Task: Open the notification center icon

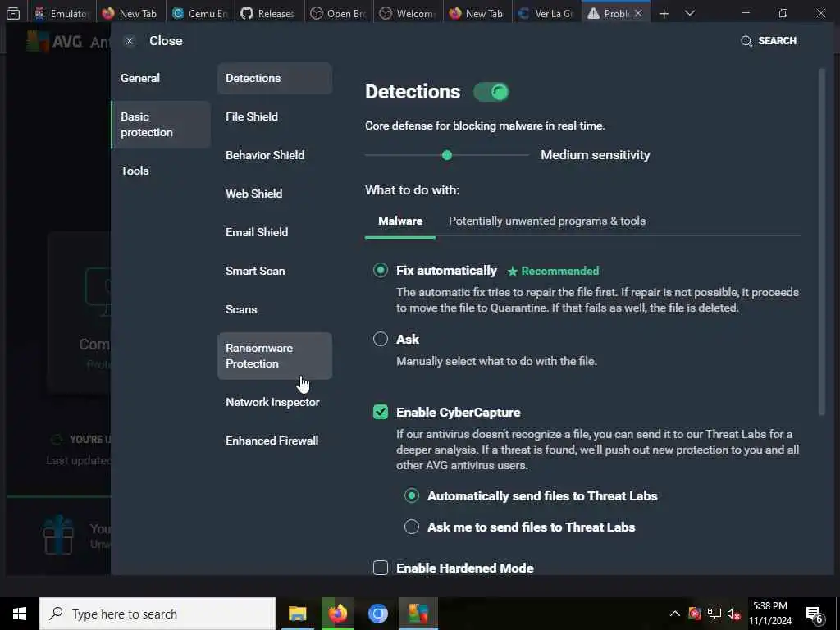Action: click(x=815, y=614)
